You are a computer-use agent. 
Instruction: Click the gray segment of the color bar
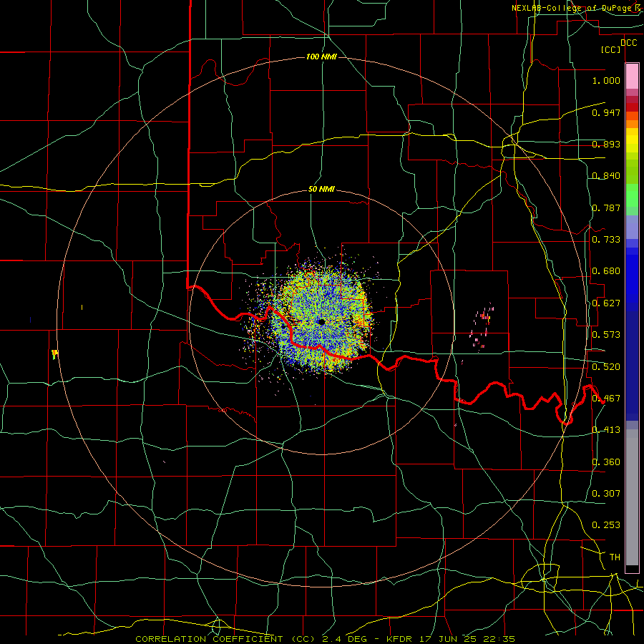(632, 497)
